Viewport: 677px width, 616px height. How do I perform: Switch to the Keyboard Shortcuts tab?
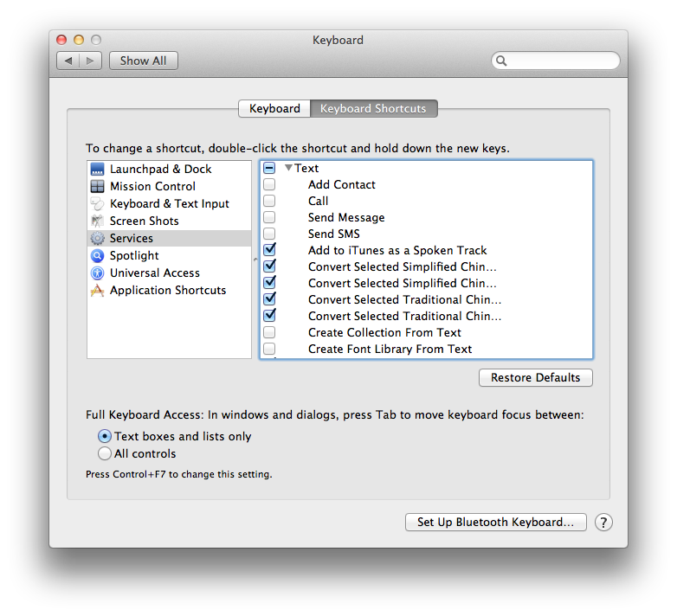pyautogui.click(x=373, y=108)
